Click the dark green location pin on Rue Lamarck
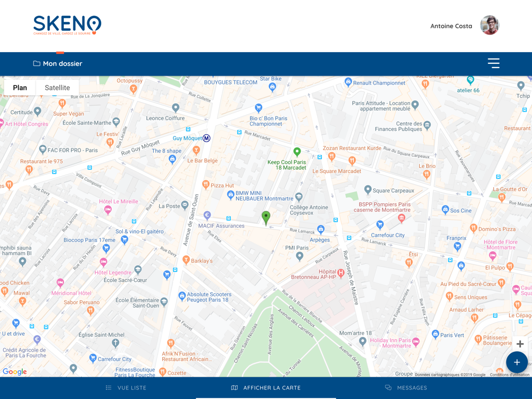Screen dimensions: 532x399 tap(266, 218)
